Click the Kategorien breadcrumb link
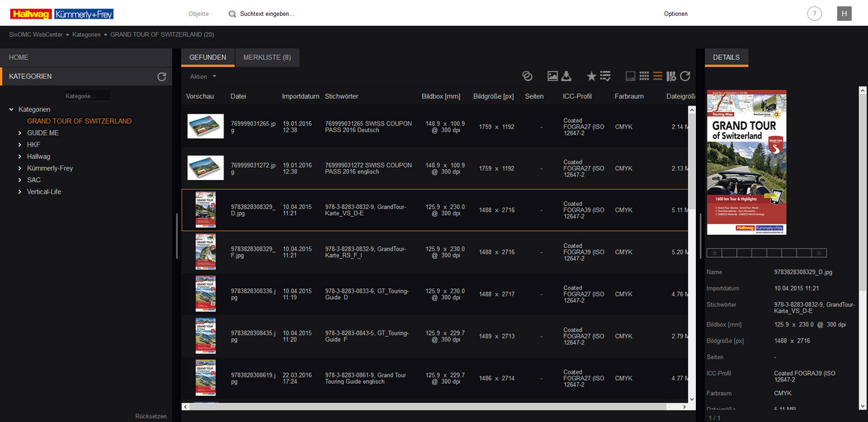 point(87,35)
